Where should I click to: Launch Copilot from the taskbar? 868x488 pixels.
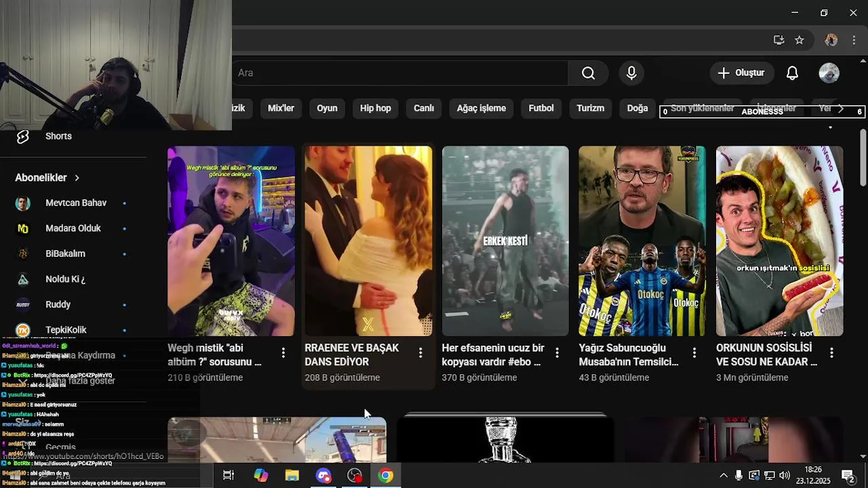click(260, 476)
